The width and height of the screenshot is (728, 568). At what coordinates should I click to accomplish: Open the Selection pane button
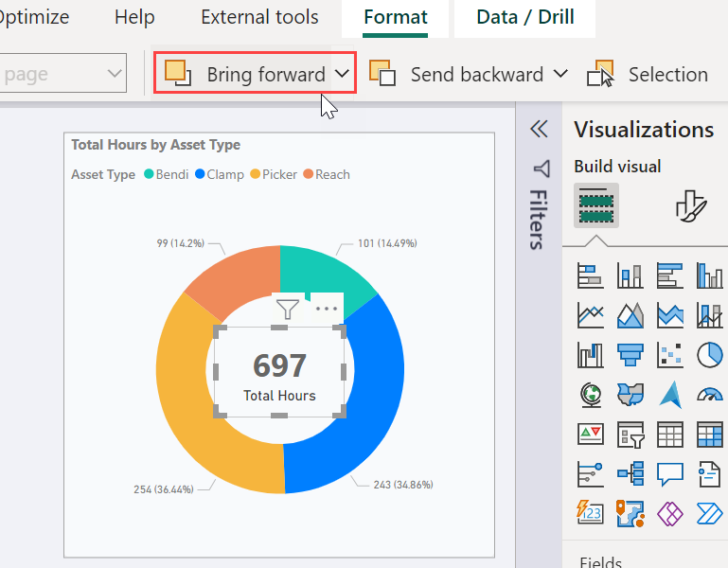(648, 74)
